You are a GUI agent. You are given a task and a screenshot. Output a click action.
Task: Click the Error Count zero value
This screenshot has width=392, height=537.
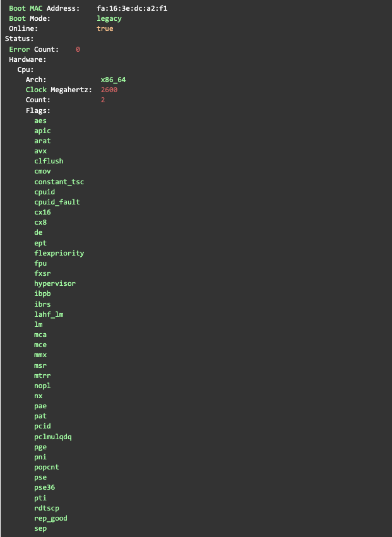coord(78,49)
